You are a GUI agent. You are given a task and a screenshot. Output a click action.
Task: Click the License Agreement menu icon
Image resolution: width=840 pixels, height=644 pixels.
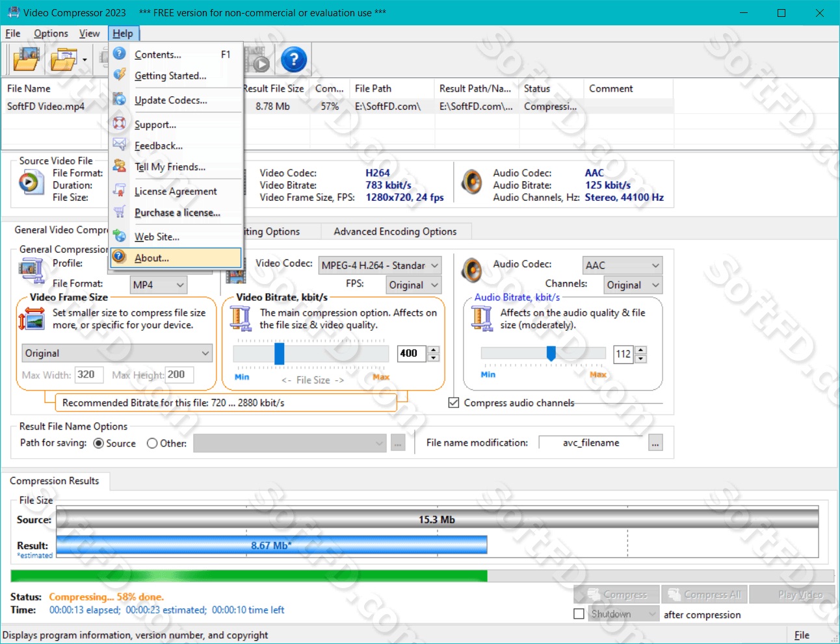(x=120, y=190)
